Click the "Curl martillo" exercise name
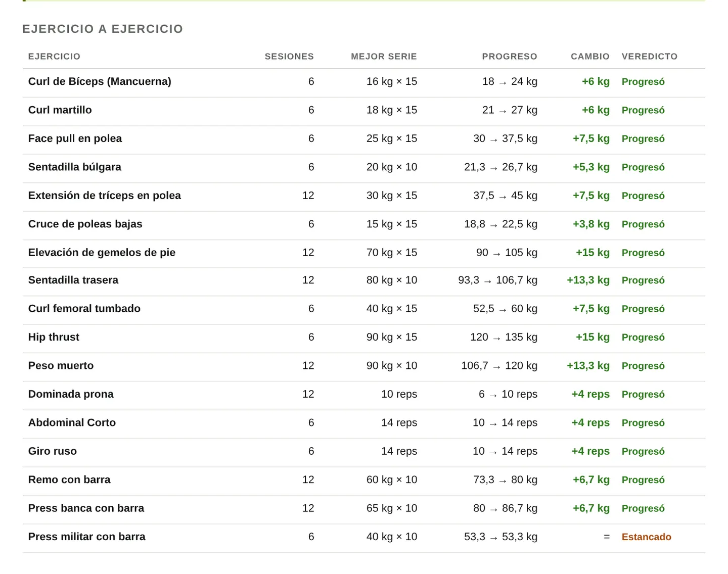The width and height of the screenshot is (728, 574). coord(60,110)
